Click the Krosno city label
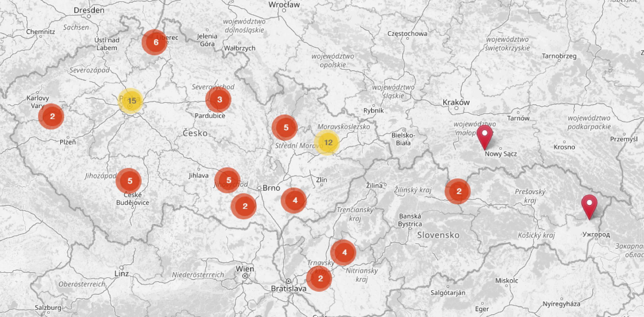This screenshot has width=644, height=317. point(564,147)
